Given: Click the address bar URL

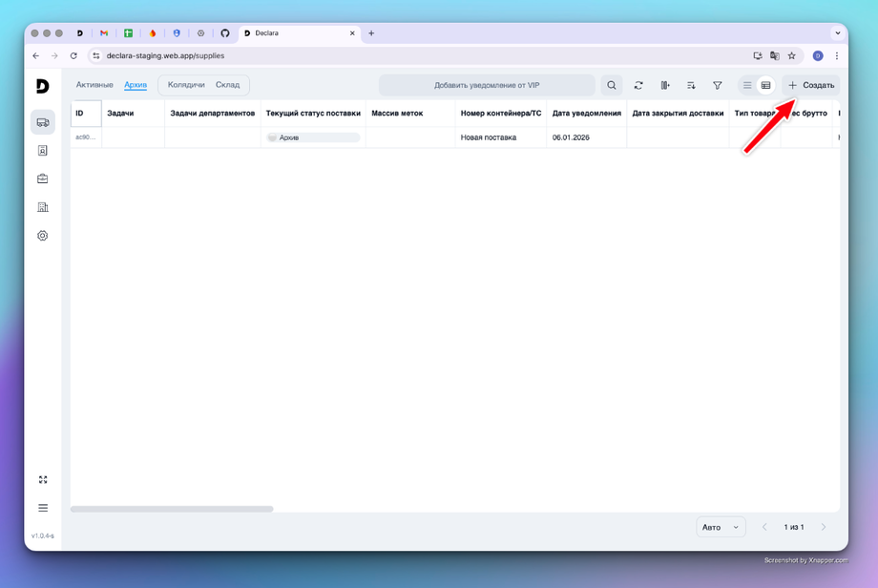Looking at the screenshot, I should (x=165, y=55).
